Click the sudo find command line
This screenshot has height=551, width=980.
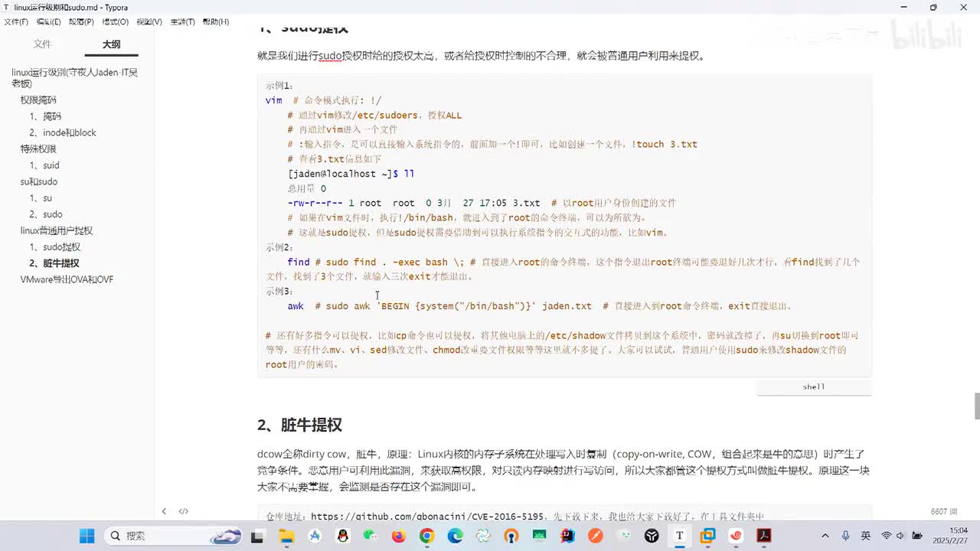tap(395, 262)
